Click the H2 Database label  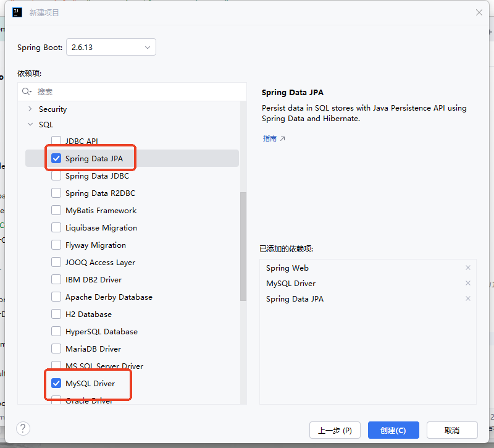pyautogui.click(x=88, y=315)
